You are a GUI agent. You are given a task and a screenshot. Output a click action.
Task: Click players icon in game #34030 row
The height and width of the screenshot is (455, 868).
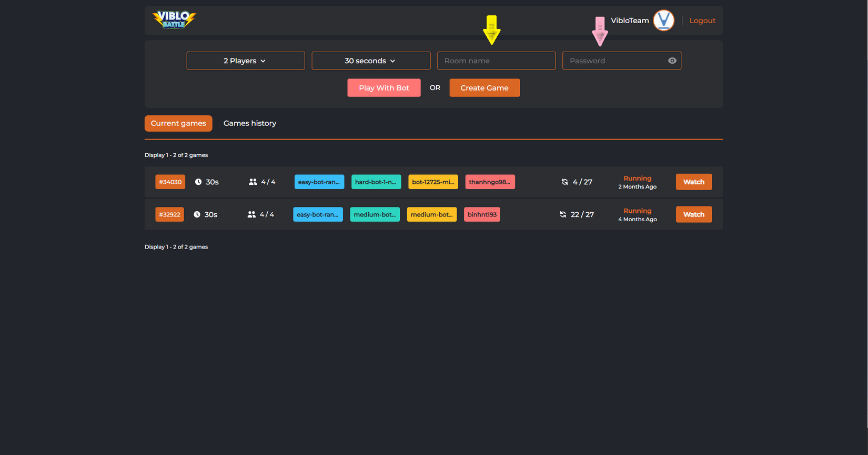pos(253,182)
